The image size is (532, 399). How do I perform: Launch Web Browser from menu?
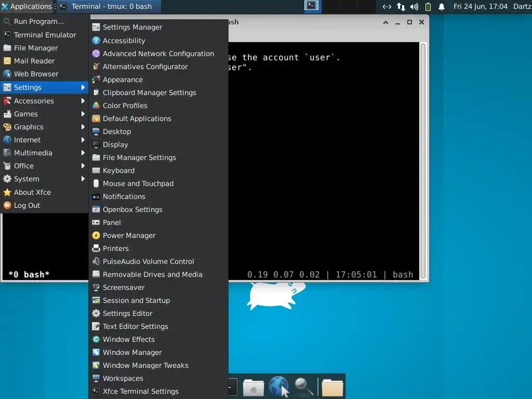click(44, 74)
